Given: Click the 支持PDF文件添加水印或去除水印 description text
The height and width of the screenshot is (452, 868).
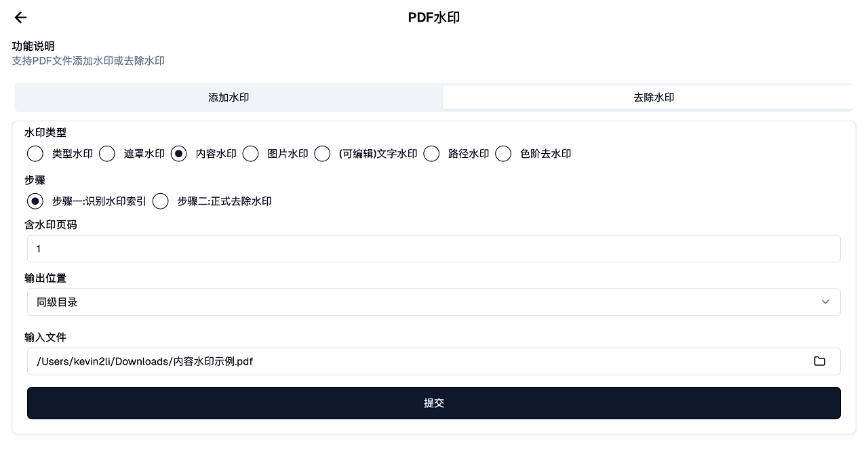Looking at the screenshot, I should coord(88,61).
